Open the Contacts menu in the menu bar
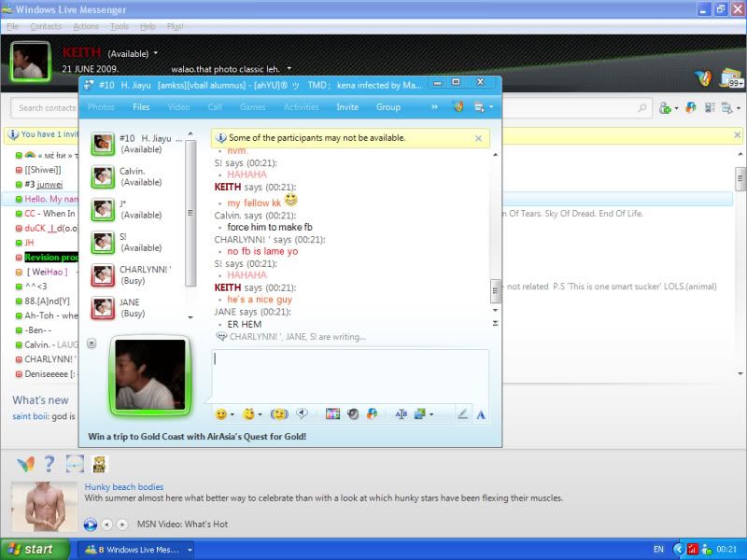Image resolution: width=747 pixels, height=560 pixels. [46, 26]
